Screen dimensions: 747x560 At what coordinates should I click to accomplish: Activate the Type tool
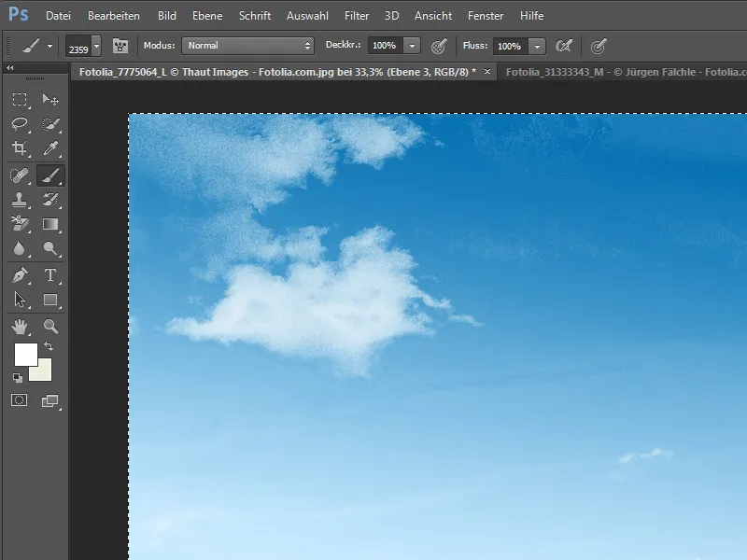pos(50,274)
